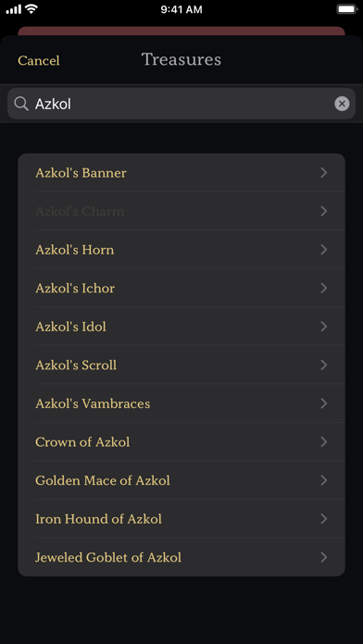Open Azkol's Horn details
The image size is (363, 644).
[181, 250]
